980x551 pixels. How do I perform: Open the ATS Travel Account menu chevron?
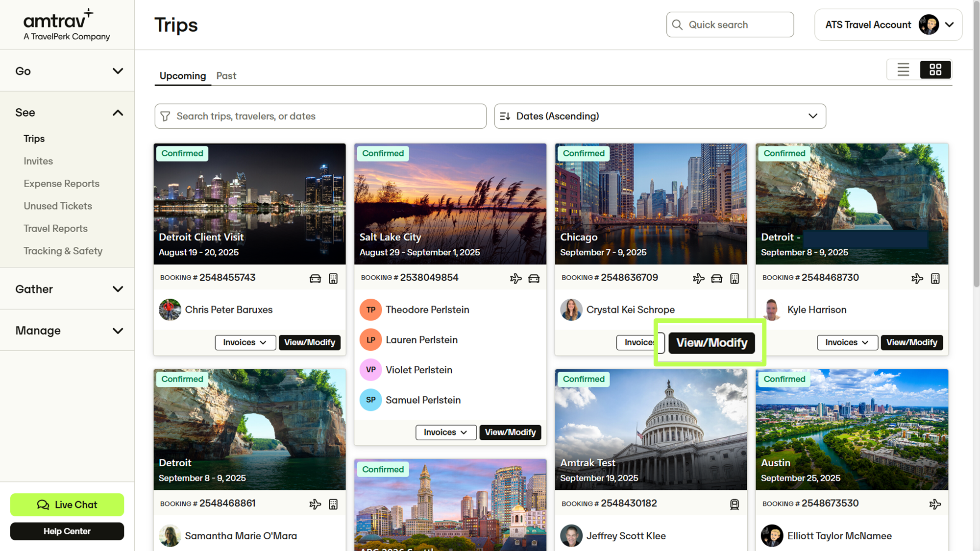point(950,24)
